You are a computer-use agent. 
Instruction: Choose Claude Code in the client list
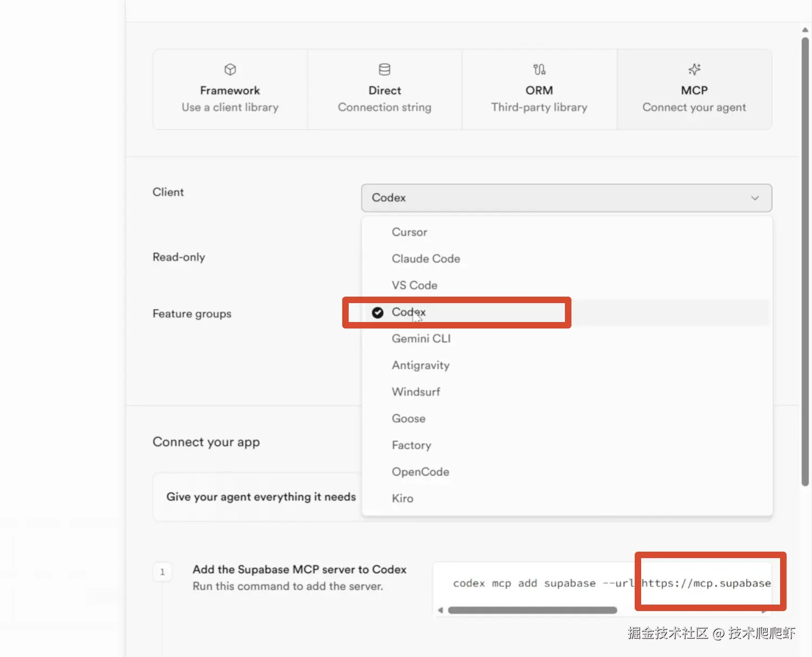click(x=425, y=259)
